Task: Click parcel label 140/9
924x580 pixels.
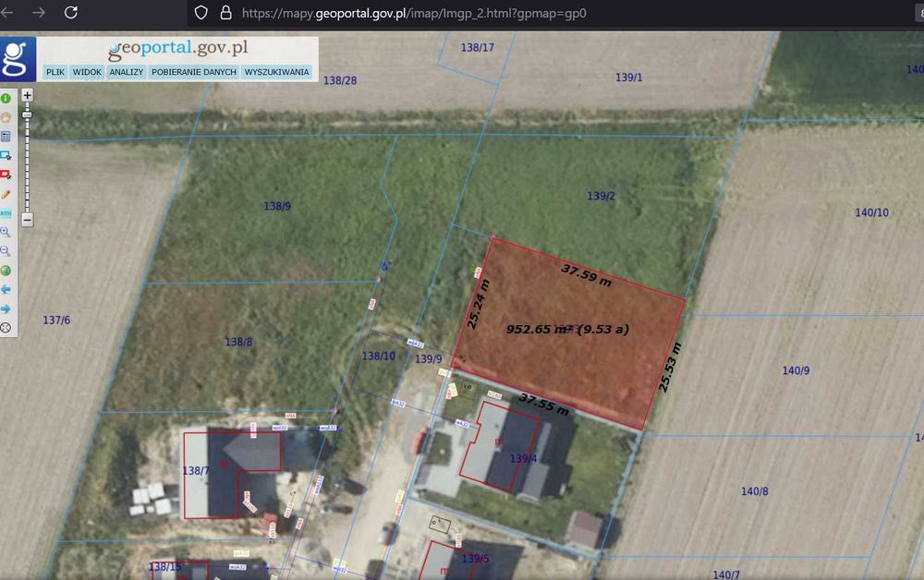Action: [796, 370]
